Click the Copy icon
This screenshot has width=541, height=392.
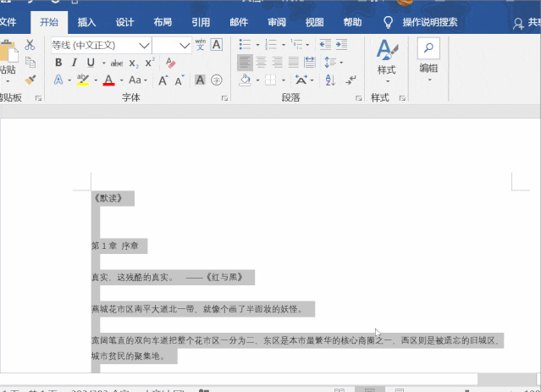(x=30, y=63)
